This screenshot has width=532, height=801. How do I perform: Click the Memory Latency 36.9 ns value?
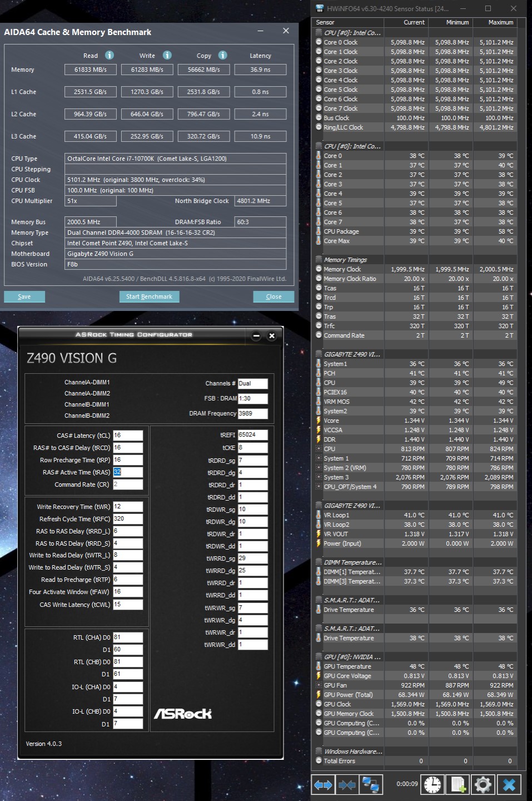(260, 70)
